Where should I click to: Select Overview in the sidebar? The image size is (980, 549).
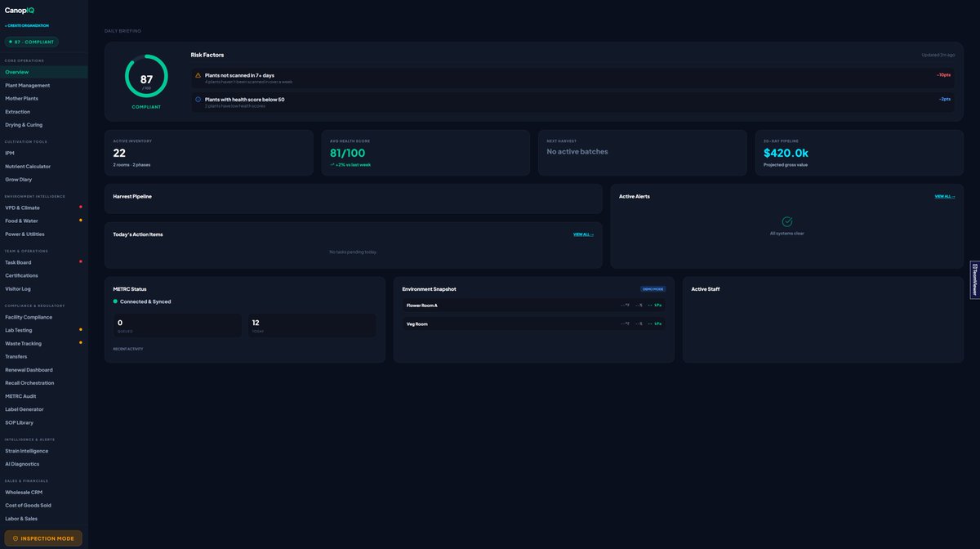[44, 72]
